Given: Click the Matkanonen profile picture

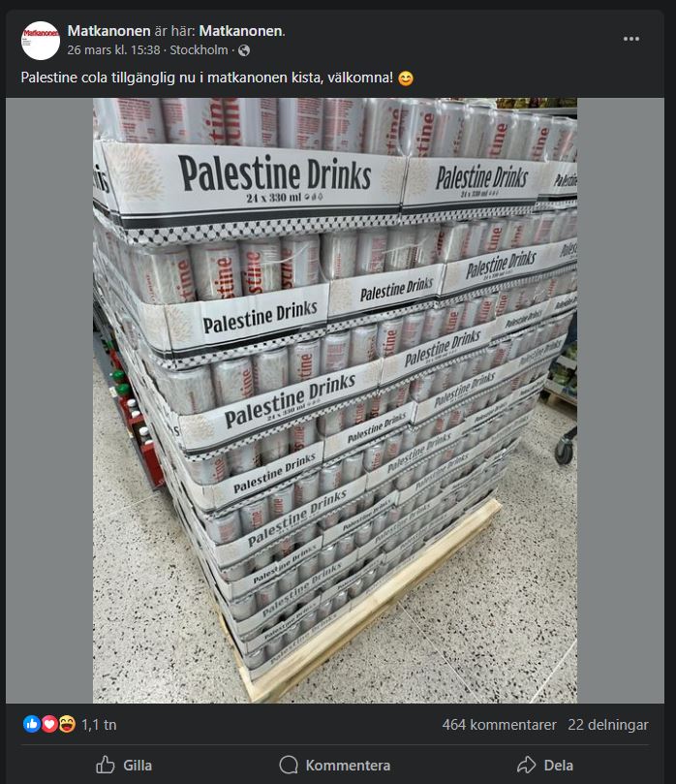Looking at the screenshot, I should 41,41.
